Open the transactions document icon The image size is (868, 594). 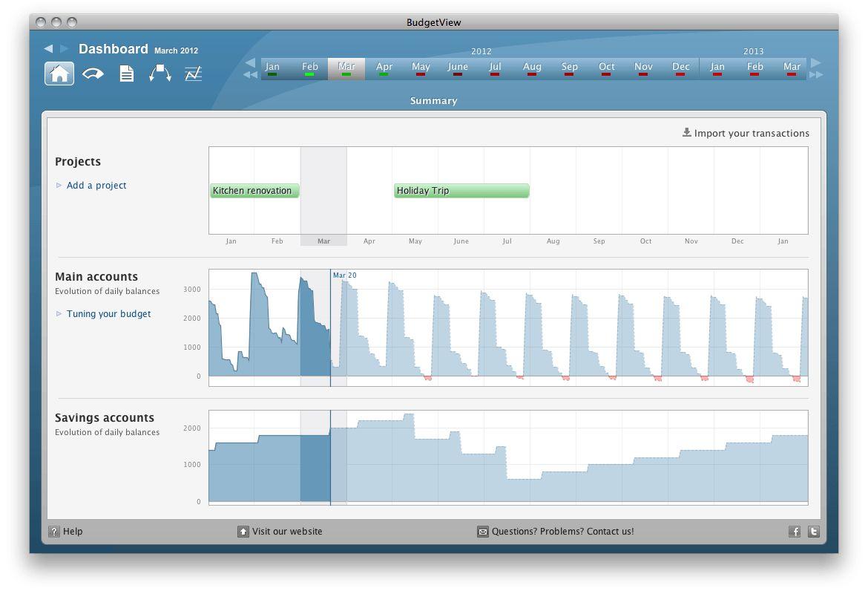click(x=127, y=74)
